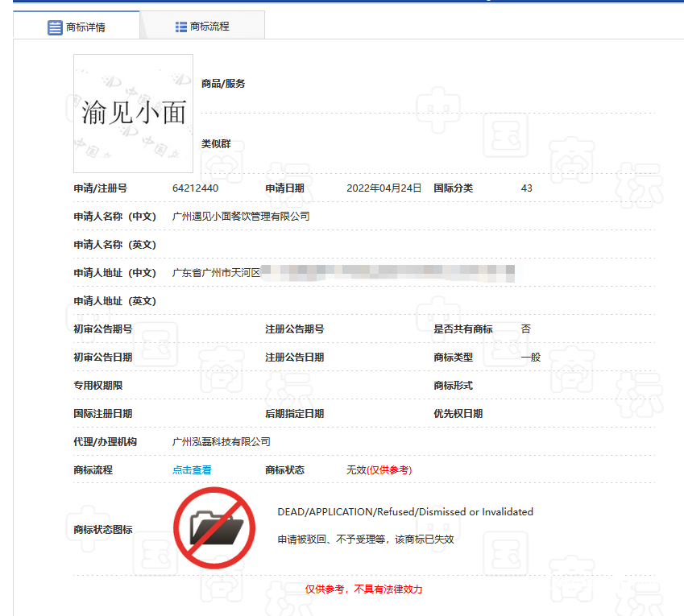Click the shared trademark value 否

point(525,329)
